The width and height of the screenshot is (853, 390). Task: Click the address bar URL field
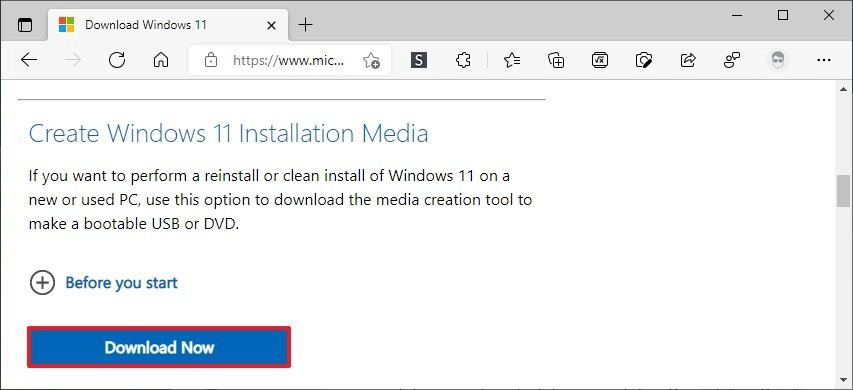[x=288, y=60]
